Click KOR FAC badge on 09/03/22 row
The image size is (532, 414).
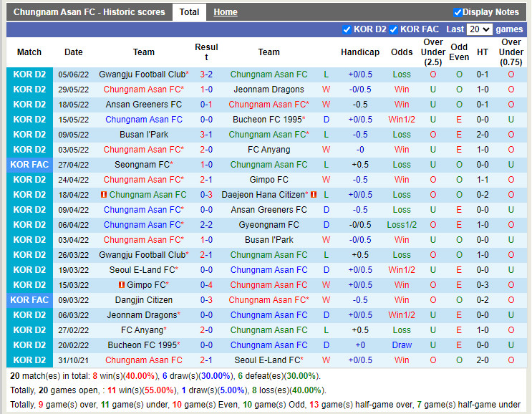click(x=29, y=300)
